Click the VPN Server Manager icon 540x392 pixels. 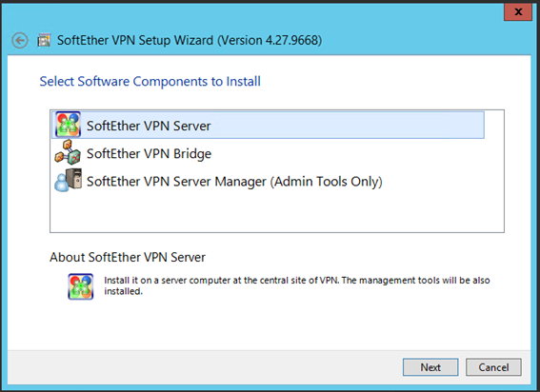[x=69, y=181]
